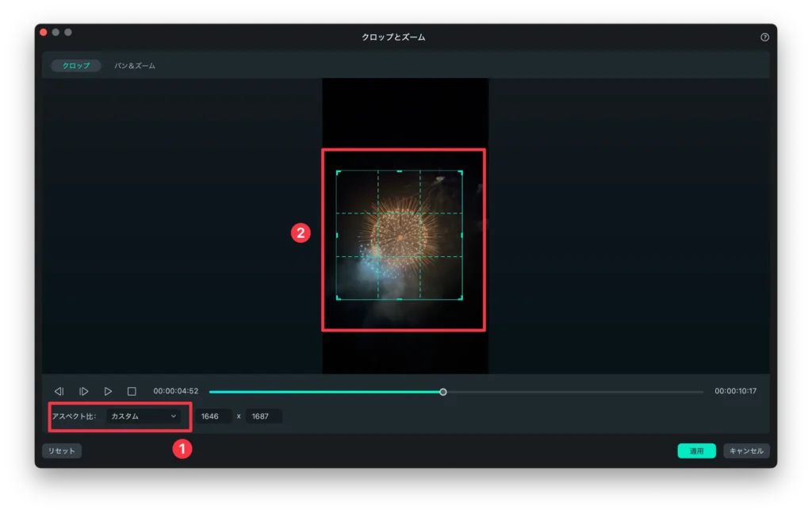Click the crop height field showing 1687
The height and width of the screenshot is (514, 812).
click(x=263, y=416)
